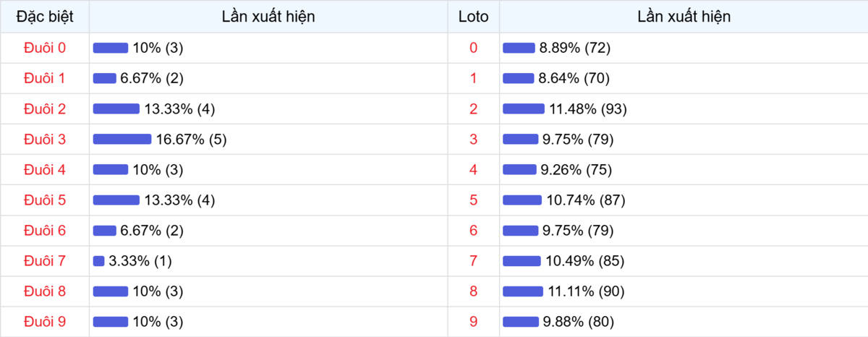Select the red Loto number 8
868x337 pixels.
[473, 291]
